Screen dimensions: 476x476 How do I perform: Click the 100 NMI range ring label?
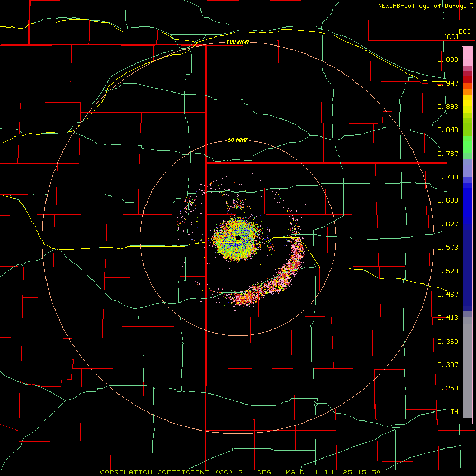[237, 42]
